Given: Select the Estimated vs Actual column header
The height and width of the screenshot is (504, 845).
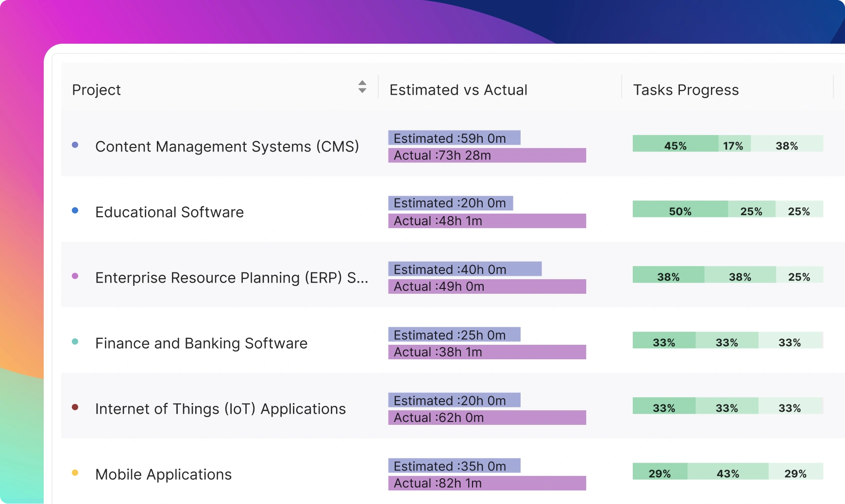Looking at the screenshot, I should tap(458, 90).
